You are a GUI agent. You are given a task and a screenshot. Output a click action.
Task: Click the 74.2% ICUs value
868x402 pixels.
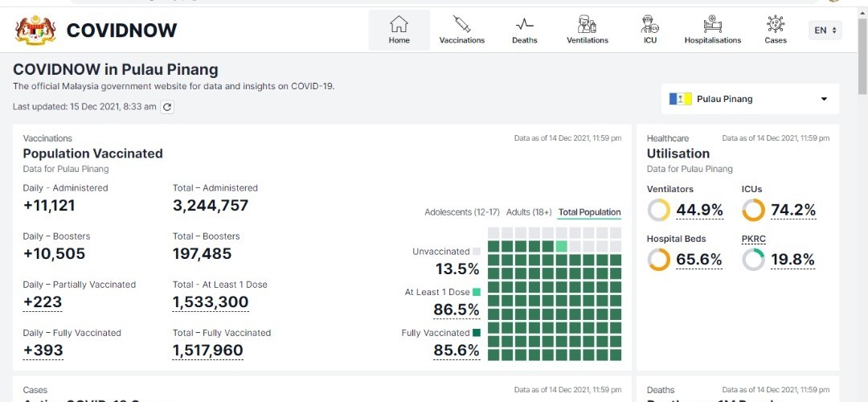point(792,211)
